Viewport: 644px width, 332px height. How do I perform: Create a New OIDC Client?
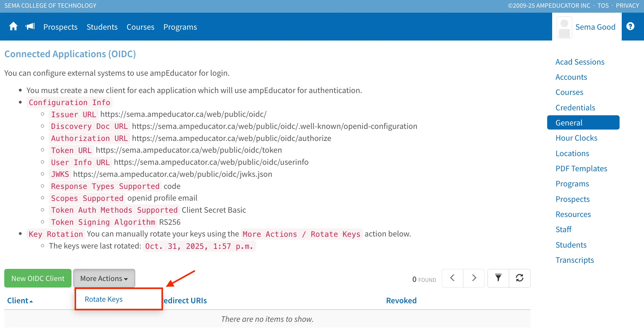click(38, 279)
